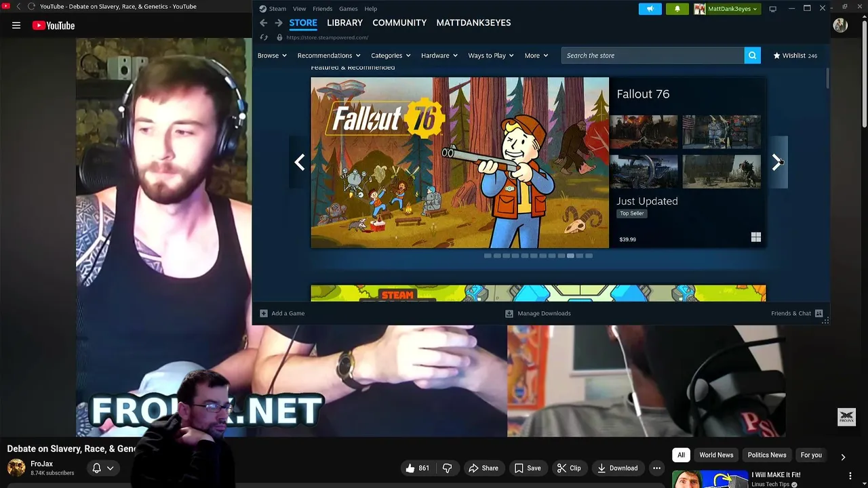This screenshot has width=868, height=488.
Task: Open more actions ellipsis under the video
Action: [656, 468]
